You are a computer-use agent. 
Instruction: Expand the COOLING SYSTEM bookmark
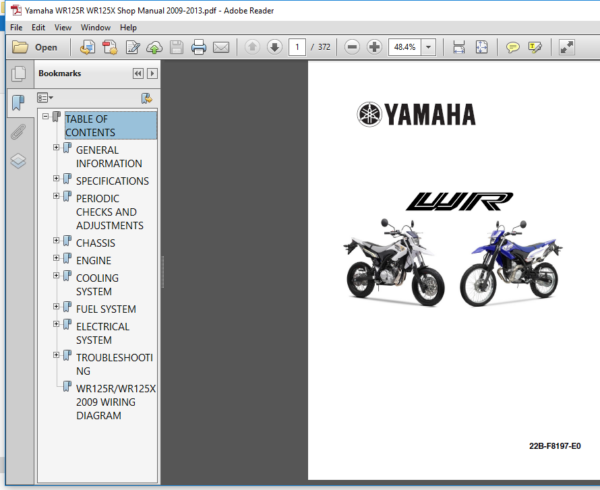(x=56, y=275)
